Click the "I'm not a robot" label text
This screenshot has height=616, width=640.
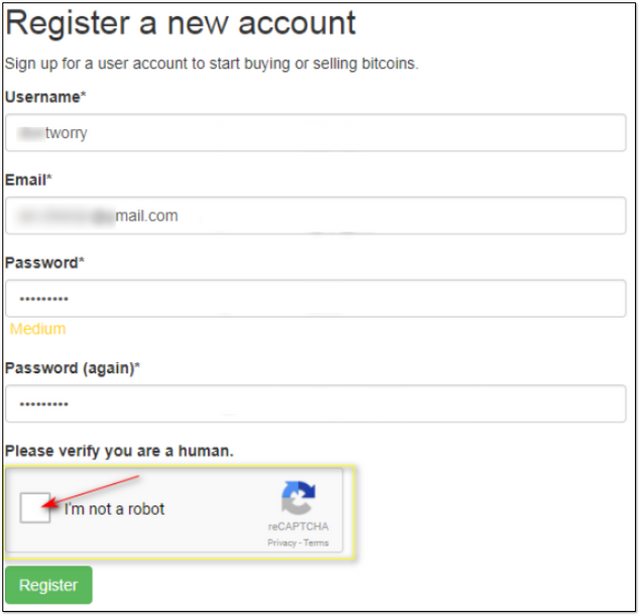(114, 509)
